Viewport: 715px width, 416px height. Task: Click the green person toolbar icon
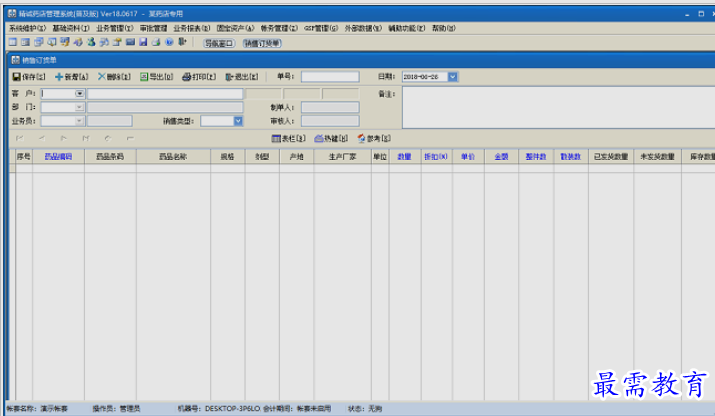91,42
